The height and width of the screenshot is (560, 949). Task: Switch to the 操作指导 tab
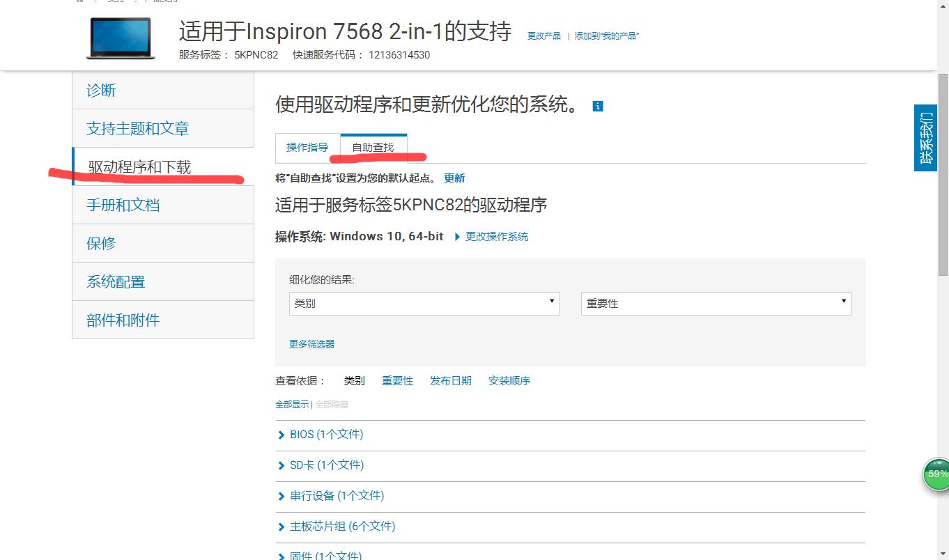pyautogui.click(x=307, y=147)
